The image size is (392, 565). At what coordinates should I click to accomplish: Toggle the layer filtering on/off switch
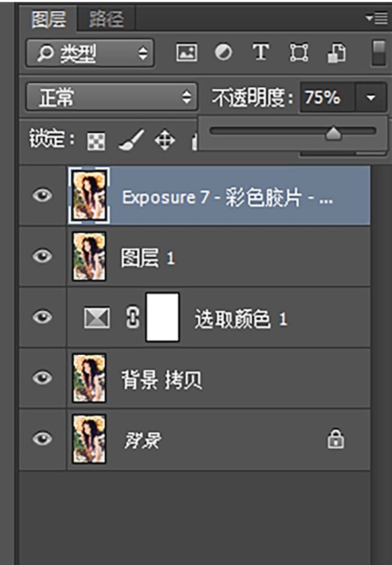pyautogui.click(x=378, y=53)
